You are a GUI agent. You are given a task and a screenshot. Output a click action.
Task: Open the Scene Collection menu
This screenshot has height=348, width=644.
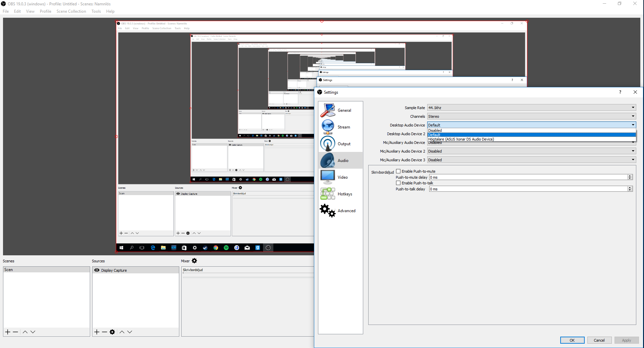(71, 11)
